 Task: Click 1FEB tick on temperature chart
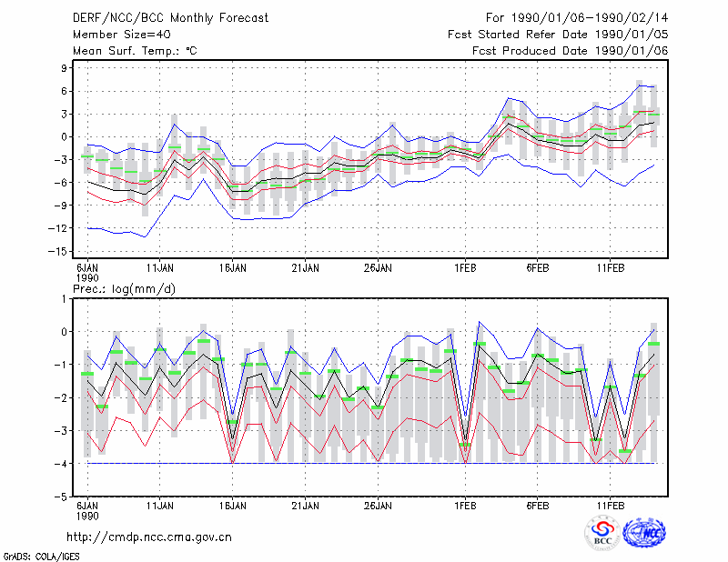pyautogui.click(x=465, y=268)
